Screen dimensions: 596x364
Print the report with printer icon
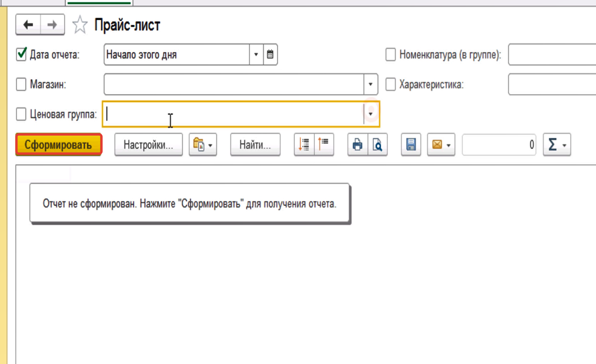[x=358, y=145]
